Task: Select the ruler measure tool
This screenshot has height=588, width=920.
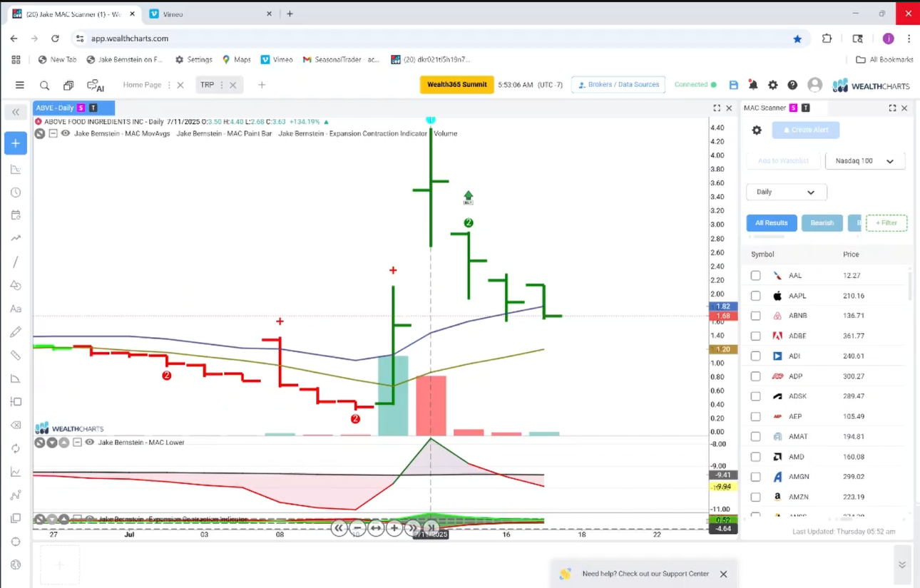Action: (x=16, y=355)
